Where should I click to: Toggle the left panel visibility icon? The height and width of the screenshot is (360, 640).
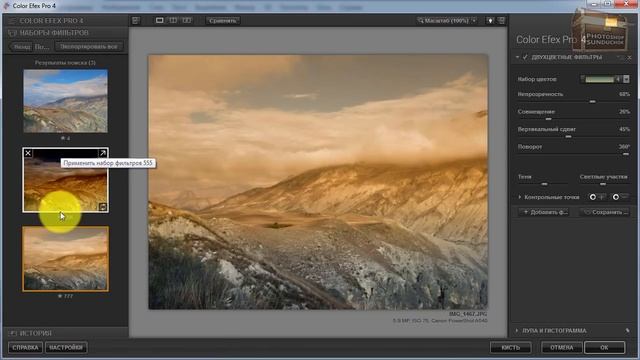136,20
